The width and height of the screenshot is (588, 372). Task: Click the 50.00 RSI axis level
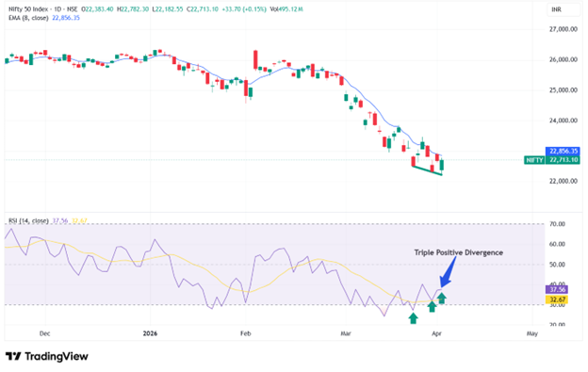557,265
